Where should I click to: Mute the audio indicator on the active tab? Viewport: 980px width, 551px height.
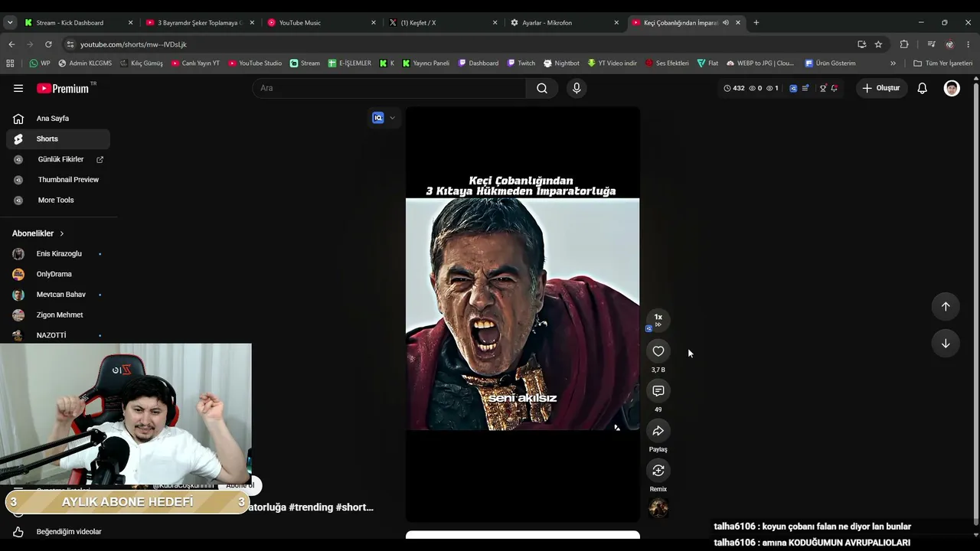(x=725, y=23)
